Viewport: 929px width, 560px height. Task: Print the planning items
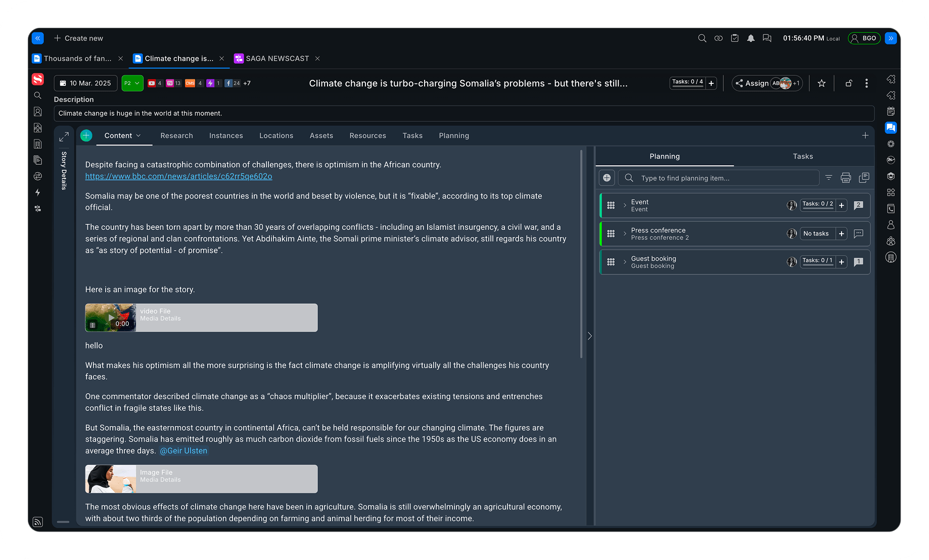(846, 178)
